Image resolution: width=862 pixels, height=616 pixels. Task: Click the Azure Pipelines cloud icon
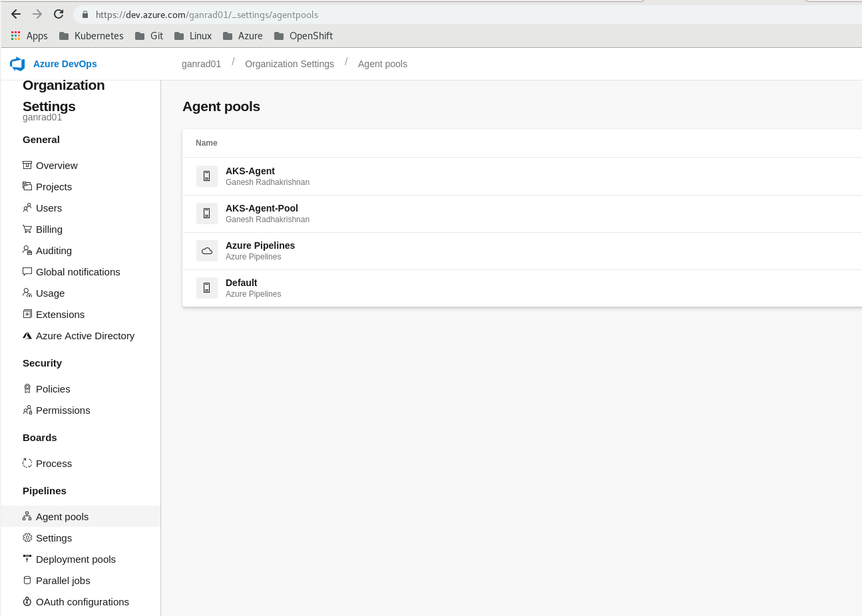tap(207, 251)
